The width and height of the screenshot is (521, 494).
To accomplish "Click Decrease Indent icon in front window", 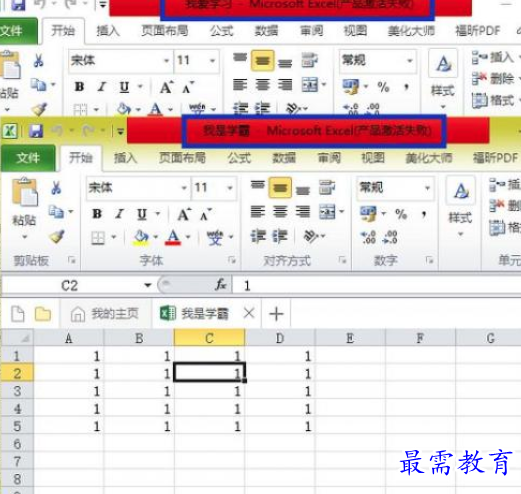I will (258, 236).
